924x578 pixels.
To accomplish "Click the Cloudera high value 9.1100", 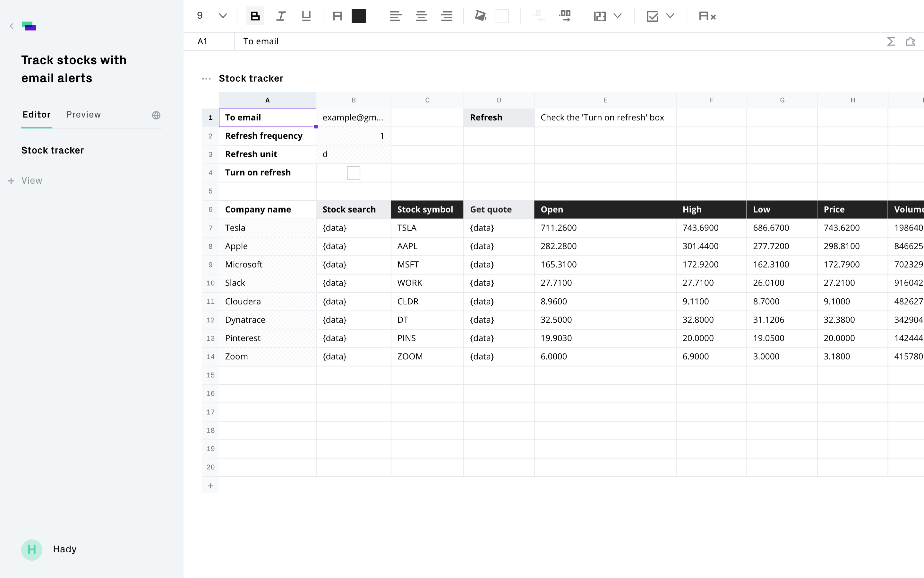I will click(x=711, y=302).
